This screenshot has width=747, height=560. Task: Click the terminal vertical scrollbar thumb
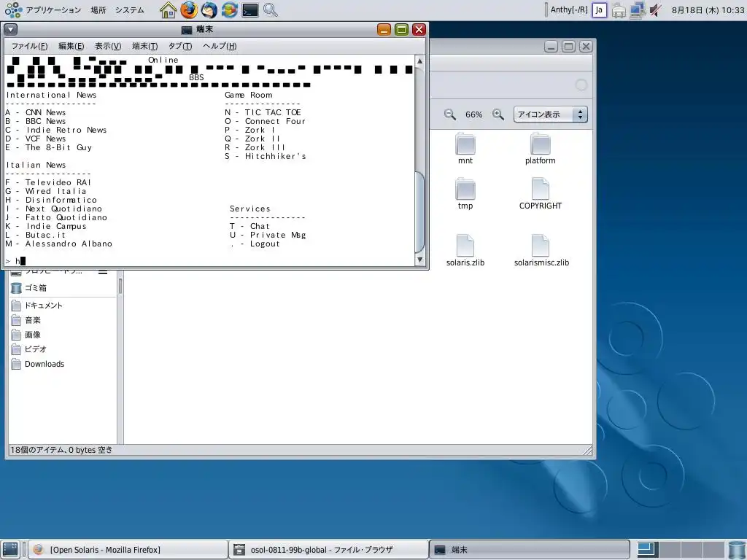(x=419, y=212)
